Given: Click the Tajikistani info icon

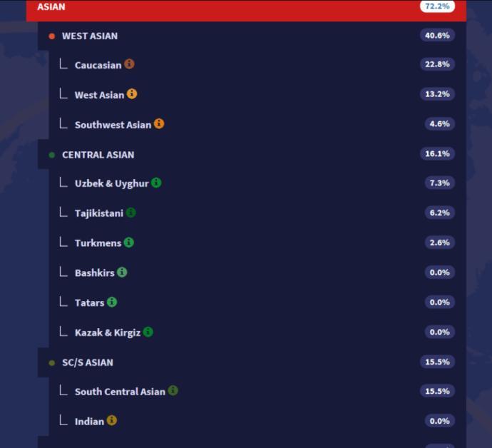Looking at the screenshot, I should (x=130, y=213).
